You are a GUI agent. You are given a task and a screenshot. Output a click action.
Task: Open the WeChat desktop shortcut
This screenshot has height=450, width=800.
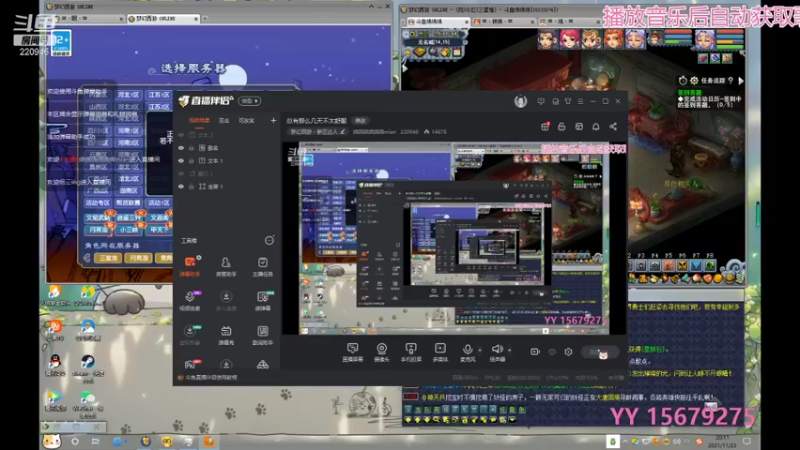[88, 404]
